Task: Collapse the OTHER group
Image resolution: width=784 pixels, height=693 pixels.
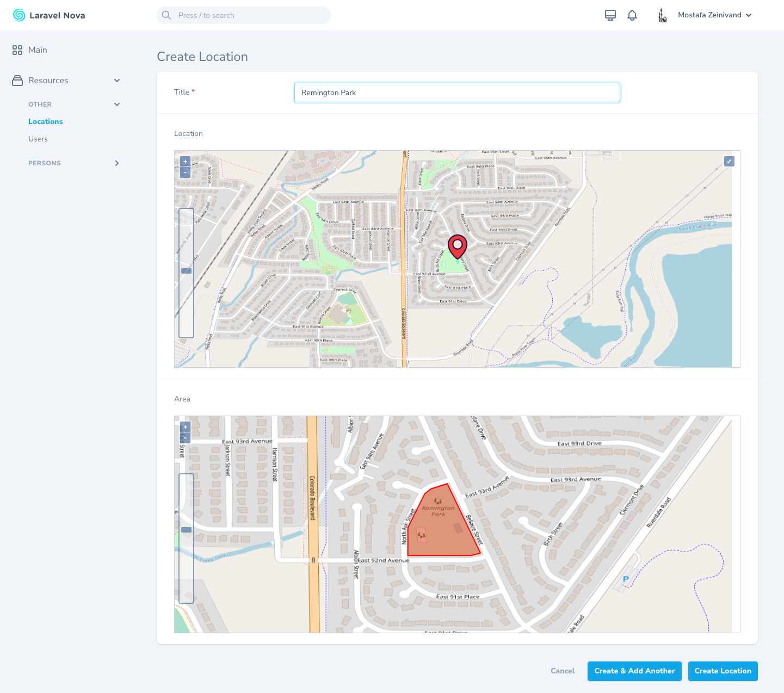Action: tap(117, 104)
